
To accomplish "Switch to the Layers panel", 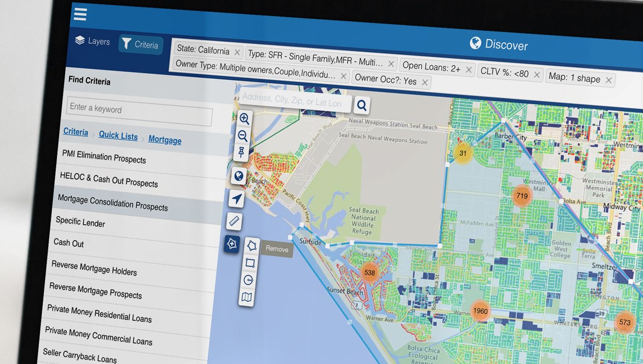I will pos(94,42).
